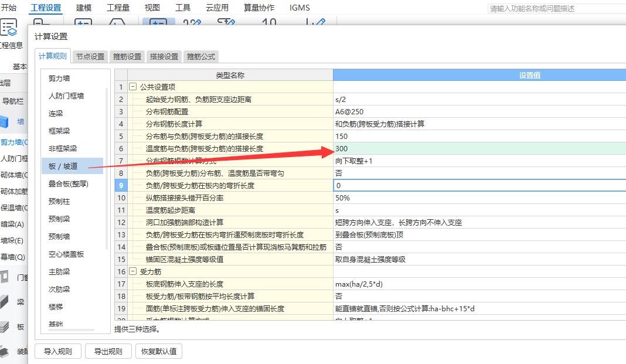Select 叠合板(整厚) in the component list

[68, 183]
